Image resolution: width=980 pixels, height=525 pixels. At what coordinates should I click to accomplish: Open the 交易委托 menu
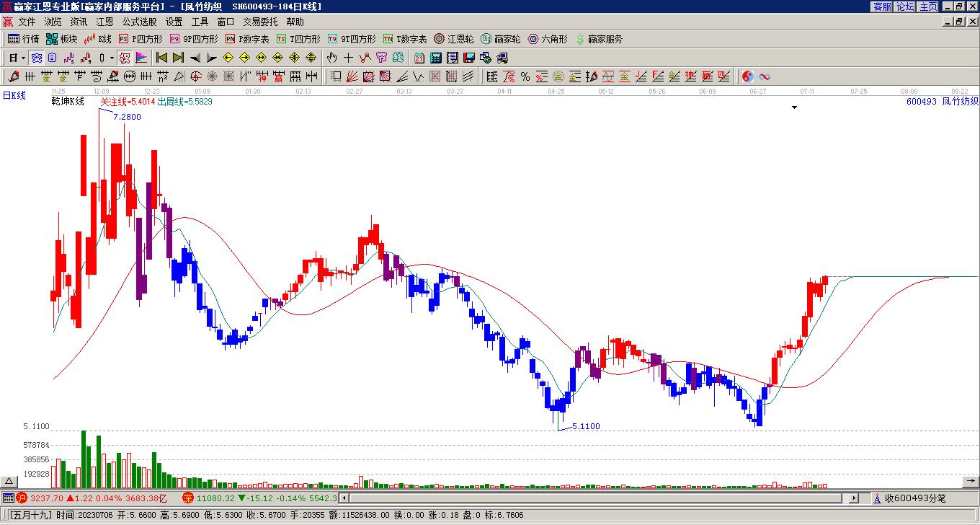(260, 22)
